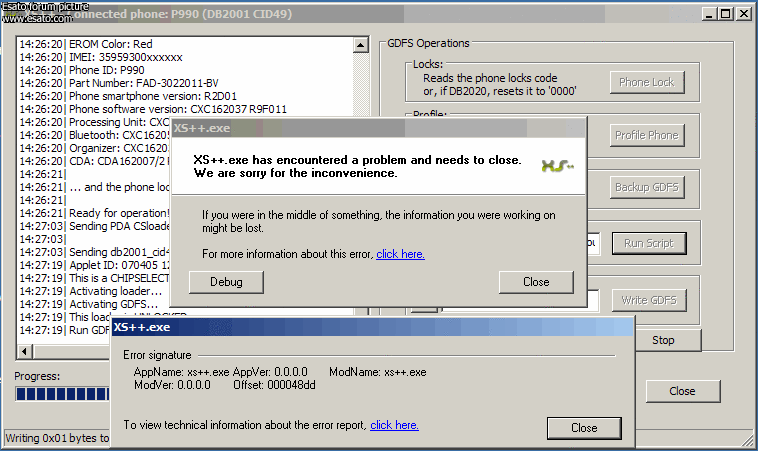Select log line 'Ready for operation!'
758x451 pixels.
tap(119, 213)
